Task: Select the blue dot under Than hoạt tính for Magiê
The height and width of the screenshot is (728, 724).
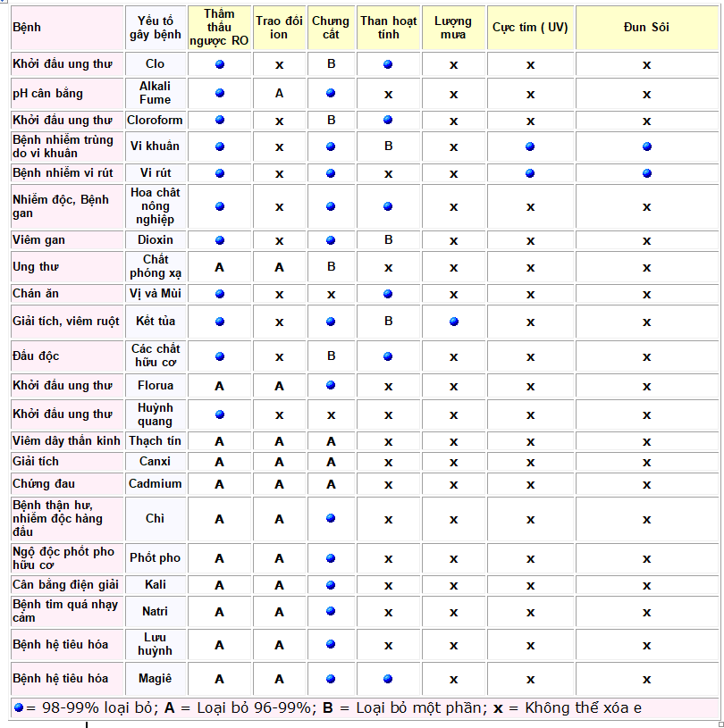Action: point(388,679)
